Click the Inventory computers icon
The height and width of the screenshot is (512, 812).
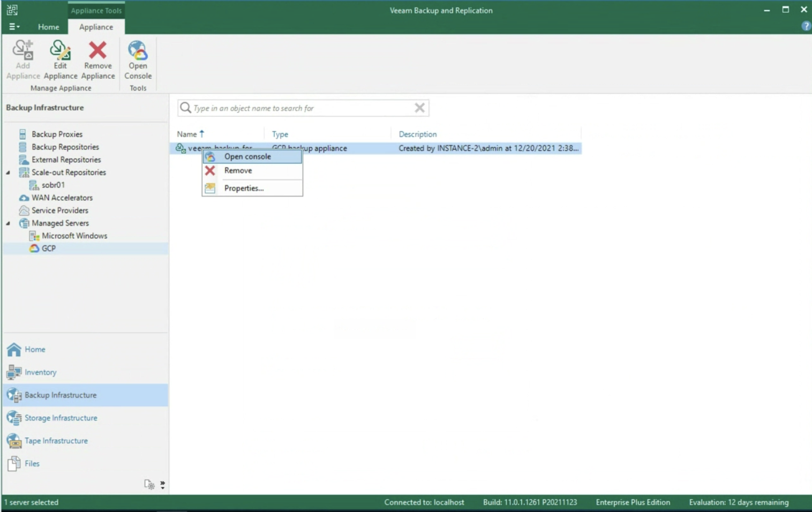tap(14, 372)
